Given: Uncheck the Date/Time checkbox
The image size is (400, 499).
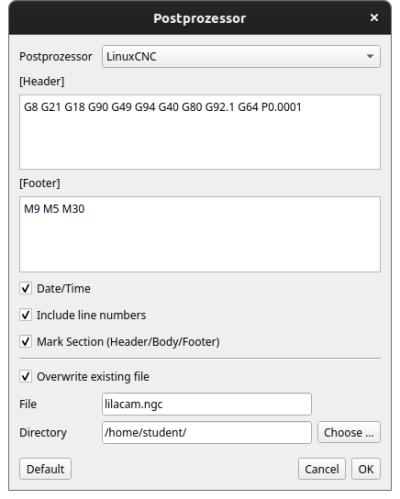Looking at the screenshot, I should click(26, 288).
